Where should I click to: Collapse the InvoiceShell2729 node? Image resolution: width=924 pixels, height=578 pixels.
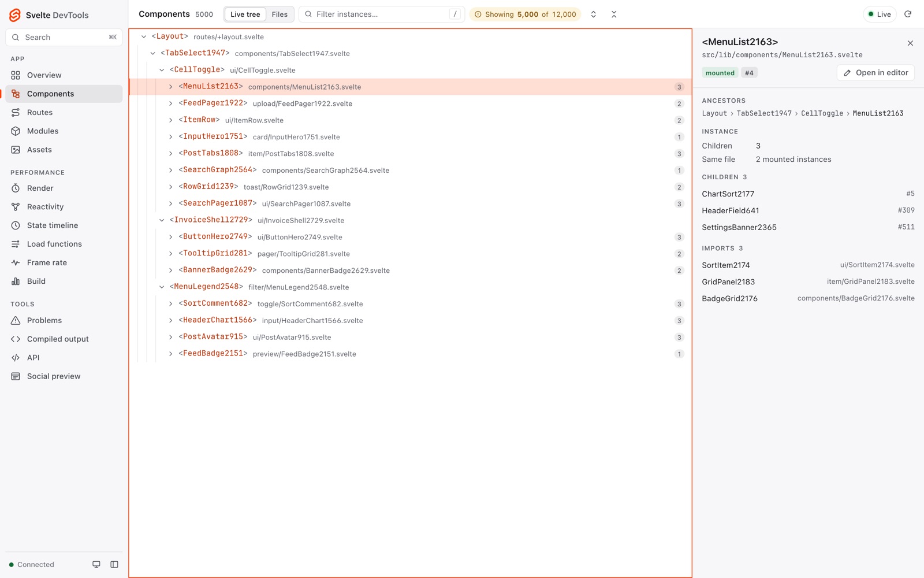[162, 220]
